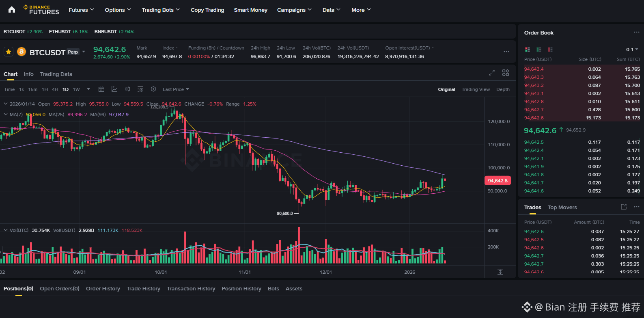
Task: Click the 94,642.6 price tag on axis
Action: coord(498,181)
